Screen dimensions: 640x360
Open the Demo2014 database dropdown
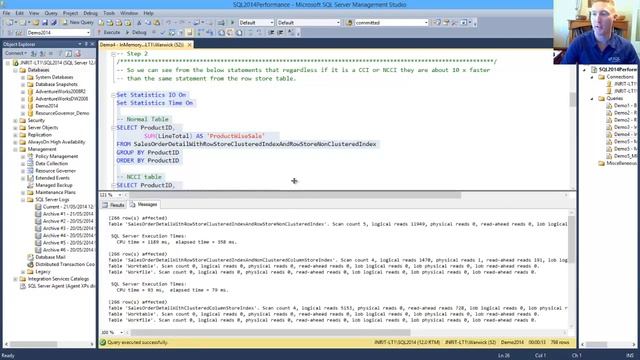(58, 32)
